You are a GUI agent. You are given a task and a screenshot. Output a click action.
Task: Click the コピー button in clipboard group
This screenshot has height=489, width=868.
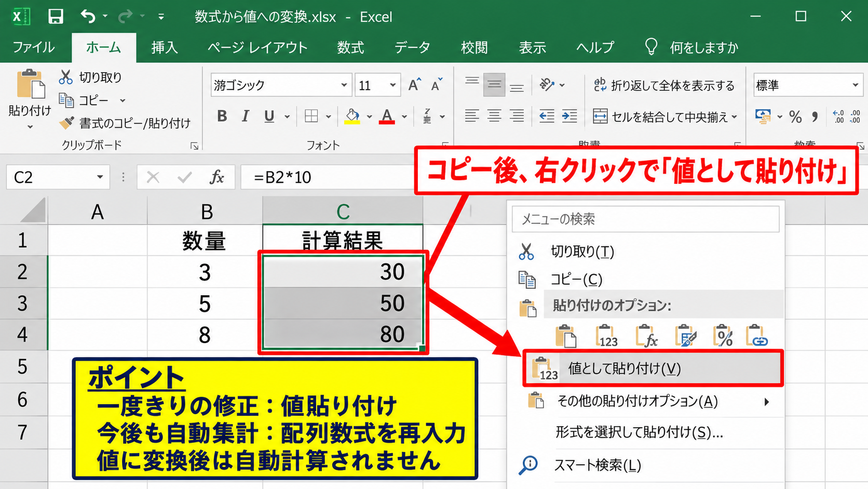[x=84, y=100]
